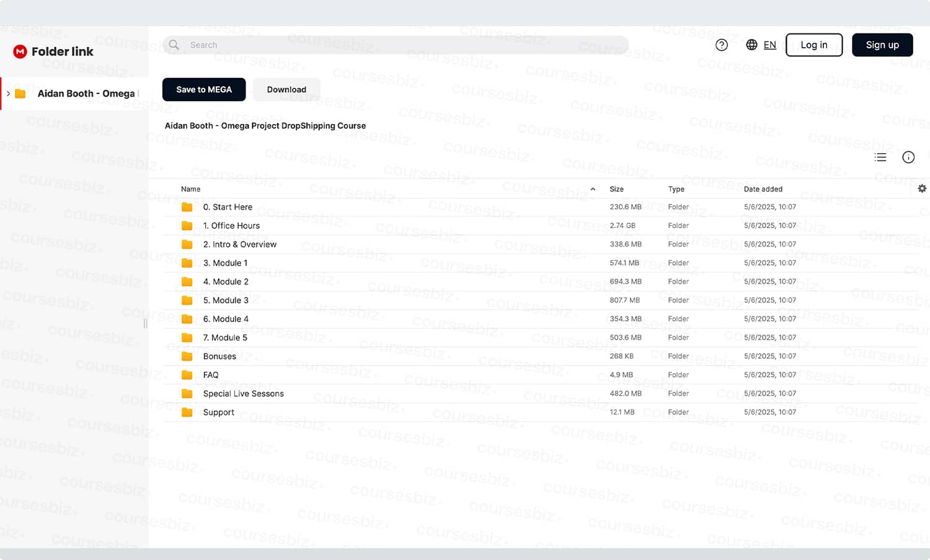The height and width of the screenshot is (560, 930).
Task: Click the Special Live Sessons folder icon
Action: (187, 393)
